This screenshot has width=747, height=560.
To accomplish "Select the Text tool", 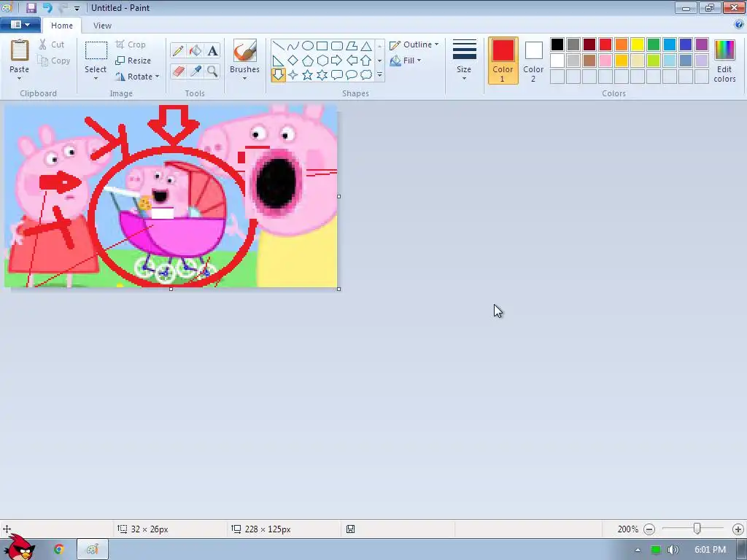I will (x=212, y=50).
